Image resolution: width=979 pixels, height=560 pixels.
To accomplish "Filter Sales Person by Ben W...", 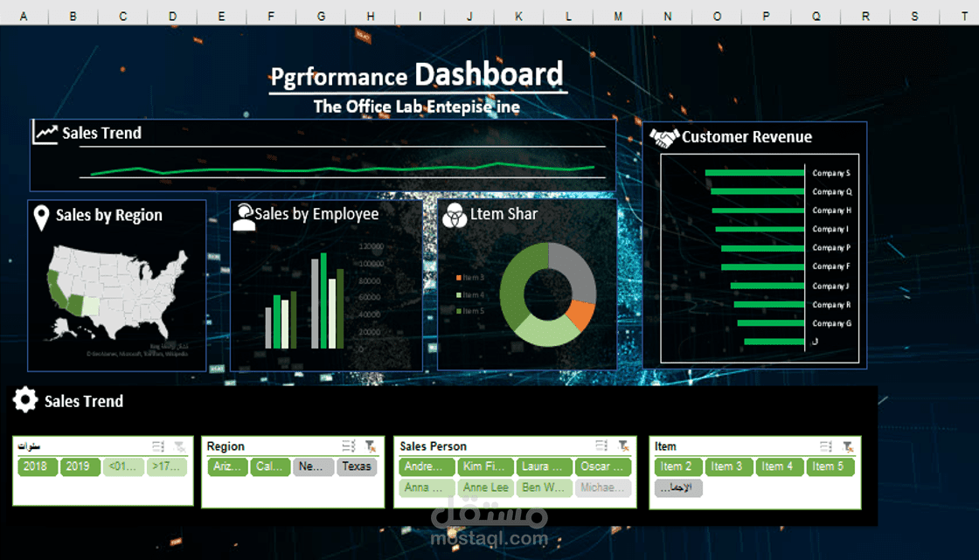I will (544, 487).
